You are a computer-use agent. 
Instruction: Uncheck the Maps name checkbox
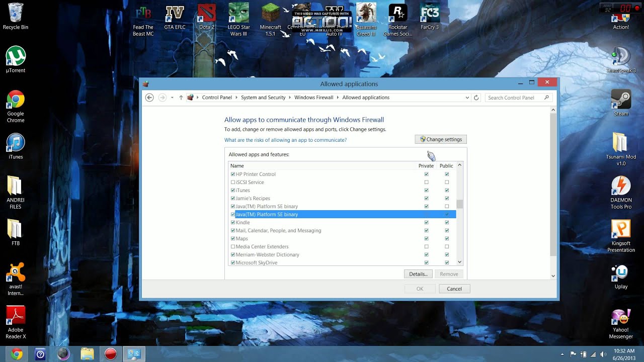(233, 238)
